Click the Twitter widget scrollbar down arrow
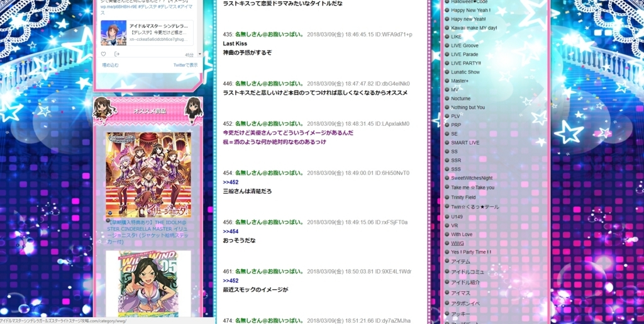 coord(200,54)
